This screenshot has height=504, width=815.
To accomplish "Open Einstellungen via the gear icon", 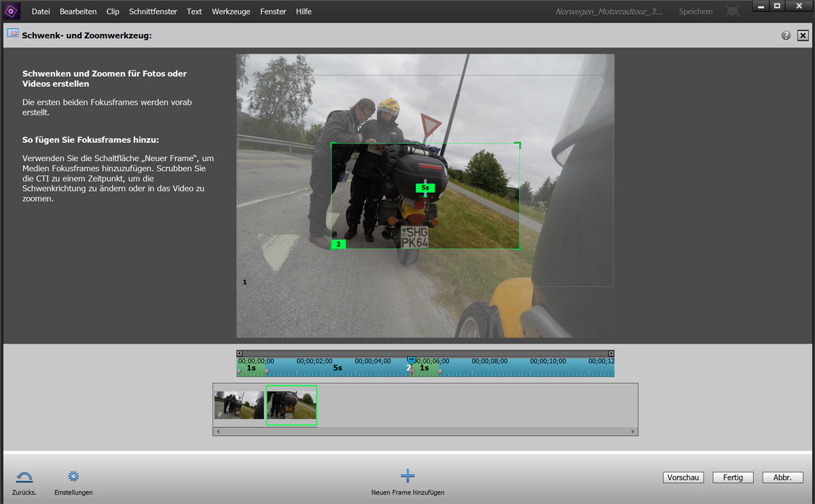I will [73, 477].
